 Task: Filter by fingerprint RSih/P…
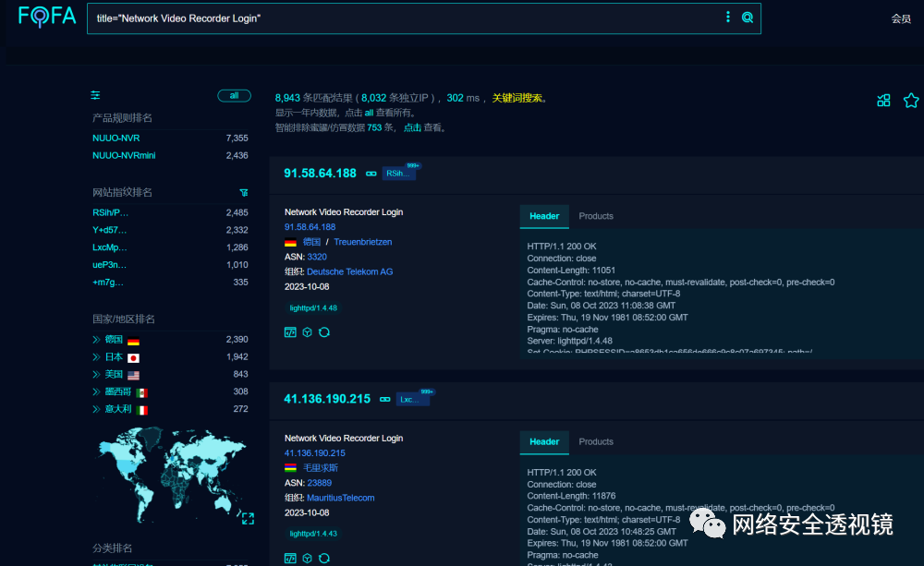pos(110,212)
